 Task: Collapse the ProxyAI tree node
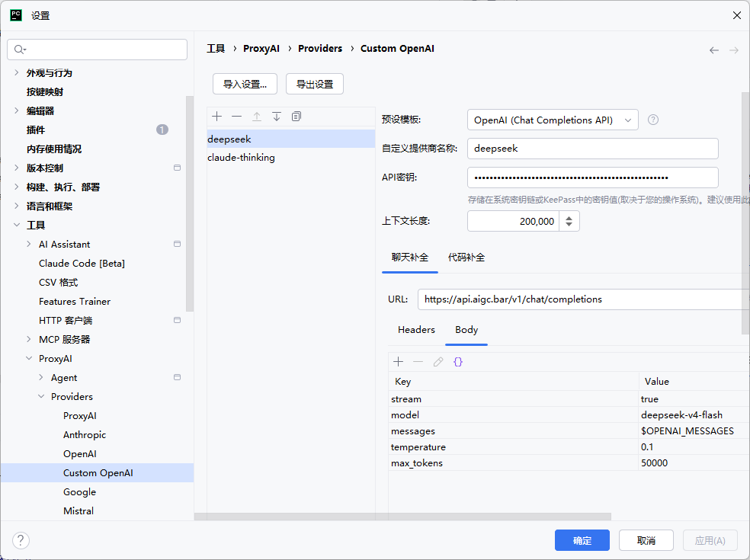pyautogui.click(x=29, y=358)
